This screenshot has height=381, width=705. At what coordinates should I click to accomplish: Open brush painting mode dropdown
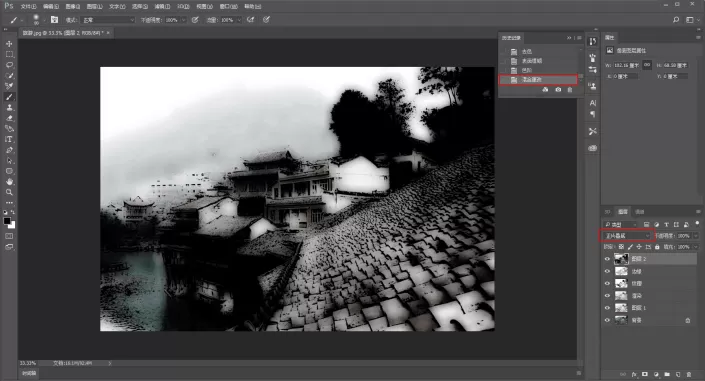[108, 20]
